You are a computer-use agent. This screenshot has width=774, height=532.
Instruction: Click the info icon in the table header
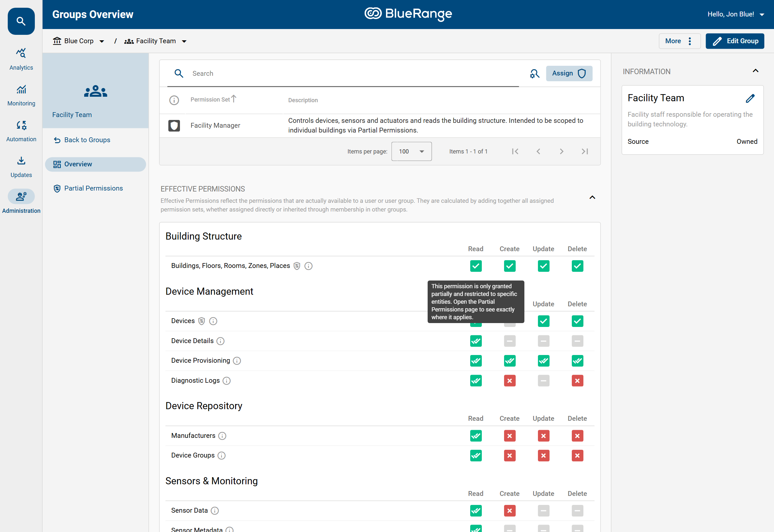pyautogui.click(x=174, y=100)
